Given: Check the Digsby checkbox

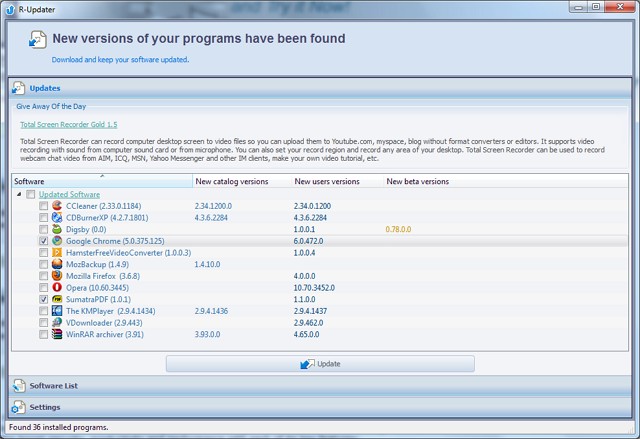Looking at the screenshot, I should [43, 229].
